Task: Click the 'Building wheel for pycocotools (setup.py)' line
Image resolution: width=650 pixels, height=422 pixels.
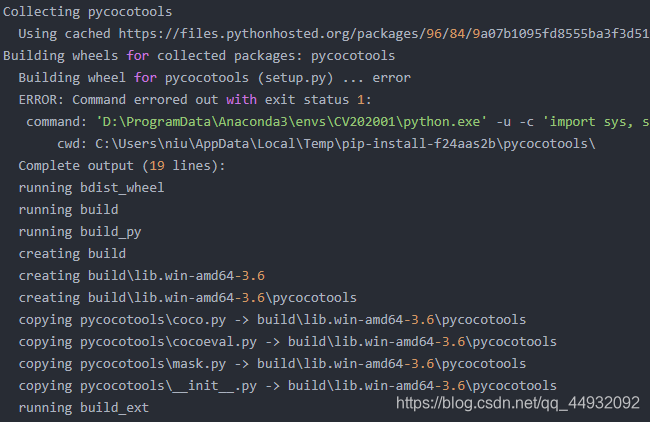Action: 214,78
